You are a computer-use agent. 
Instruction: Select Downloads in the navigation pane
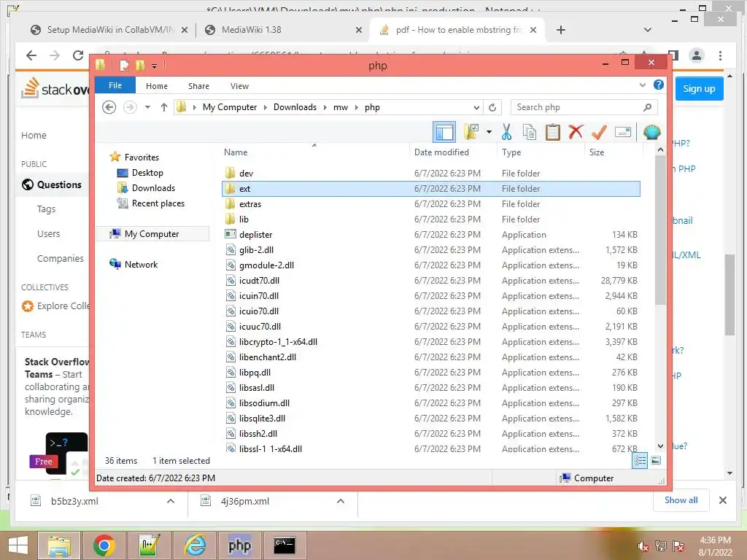pos(153,187)
